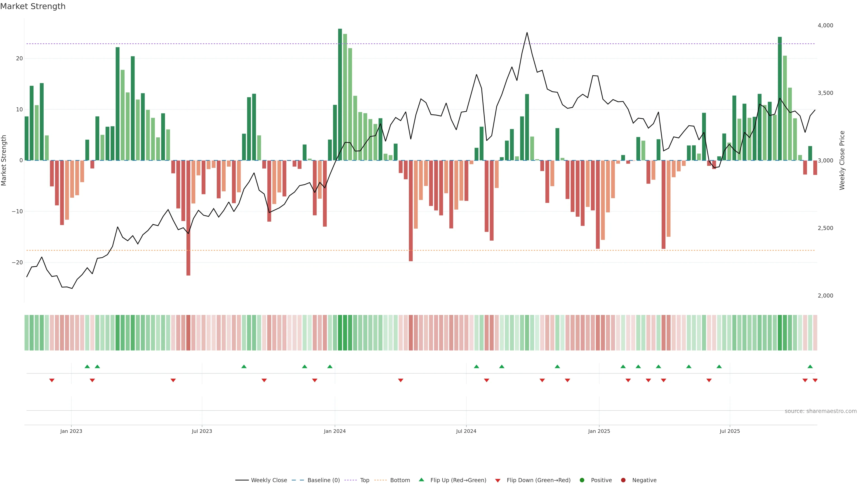
Task: Click the first green flip-up triangle marker
Action: tap(87, 366)
